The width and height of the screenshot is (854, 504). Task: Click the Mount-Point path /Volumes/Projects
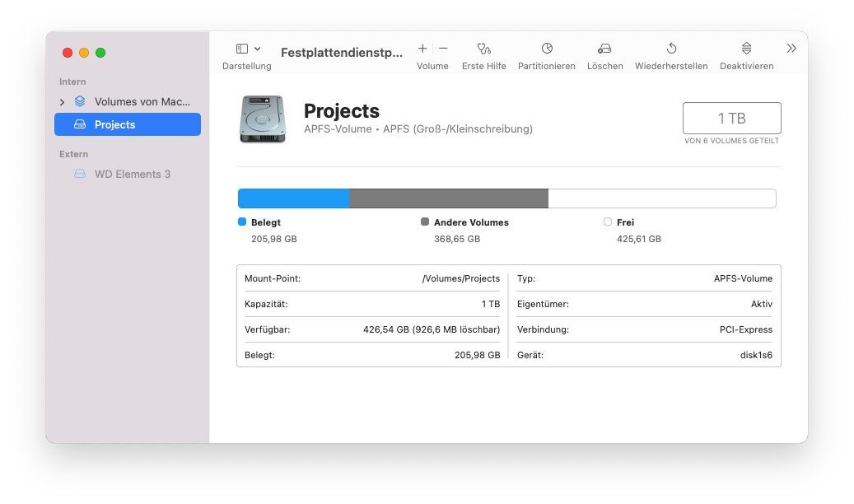[x=460, y=278]
